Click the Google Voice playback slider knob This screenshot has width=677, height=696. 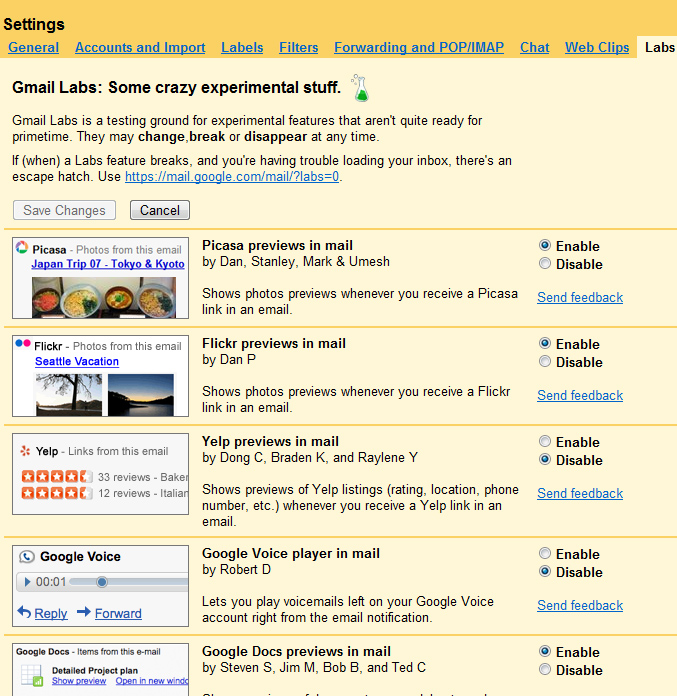102,582
